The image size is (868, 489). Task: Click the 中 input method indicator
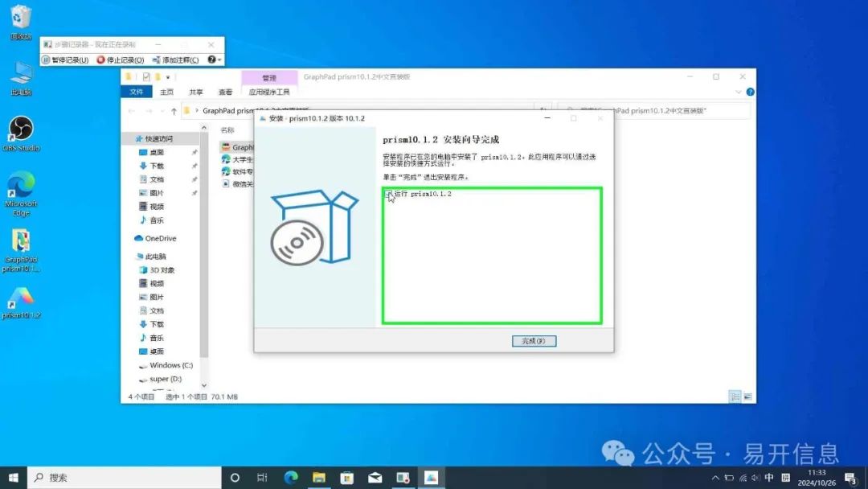pos(769,478)
